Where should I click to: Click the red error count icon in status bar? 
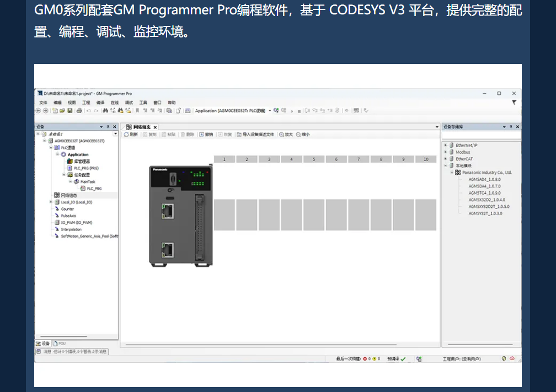coord(365,359)
